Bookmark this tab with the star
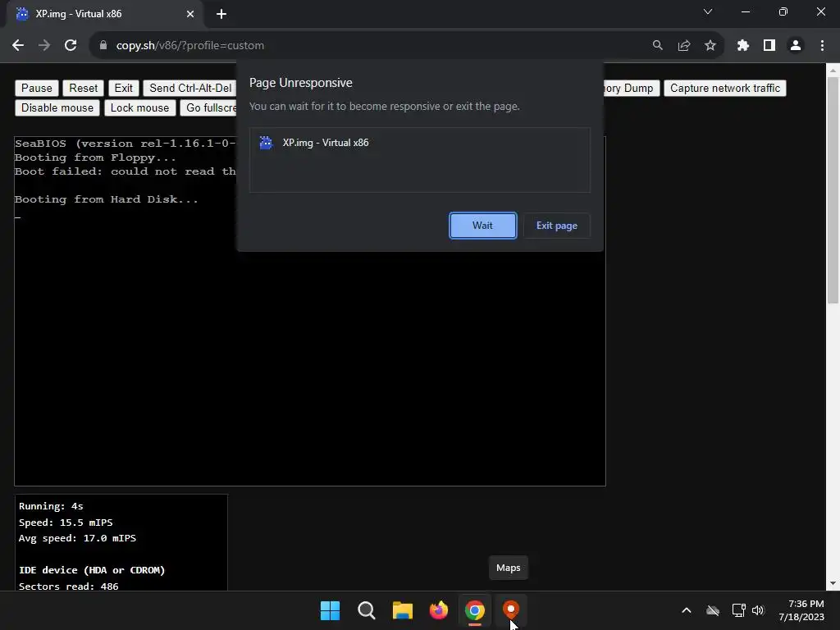 pyautogui.click(x=710, y=46)
